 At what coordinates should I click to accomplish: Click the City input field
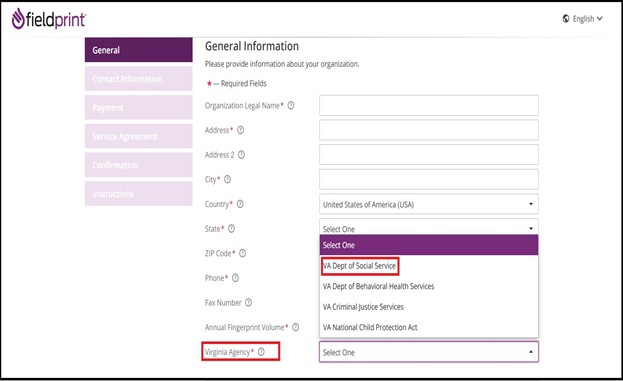click(429, 179)
